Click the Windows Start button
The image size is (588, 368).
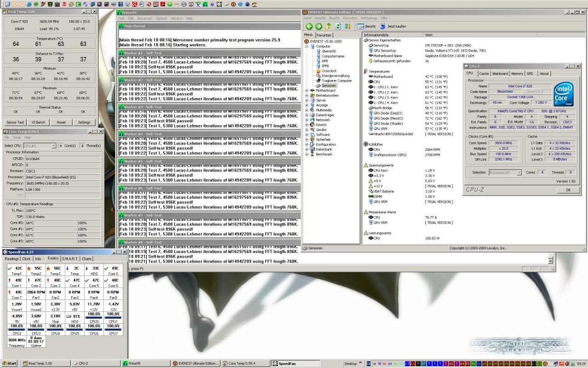pyautogui.click(x=10, y=363)
